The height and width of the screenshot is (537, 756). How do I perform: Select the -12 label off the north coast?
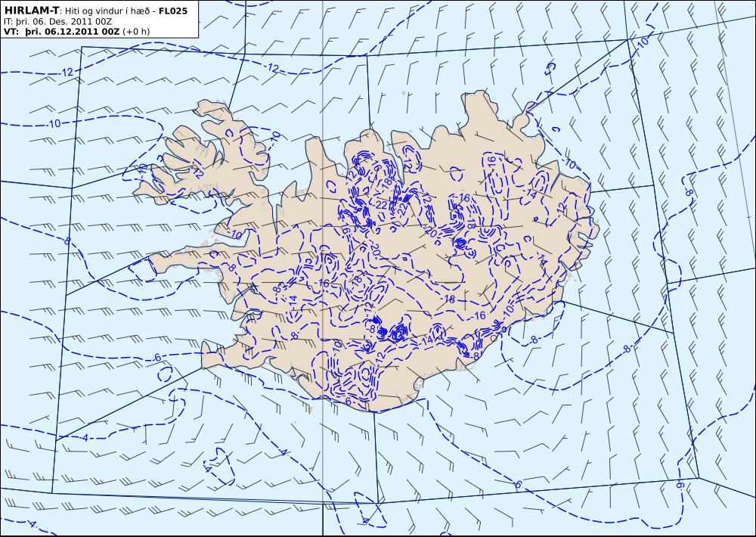[272, 69]
